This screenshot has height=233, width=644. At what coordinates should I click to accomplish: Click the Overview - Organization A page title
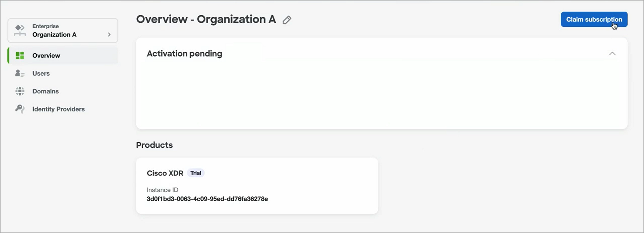(206, 19)
